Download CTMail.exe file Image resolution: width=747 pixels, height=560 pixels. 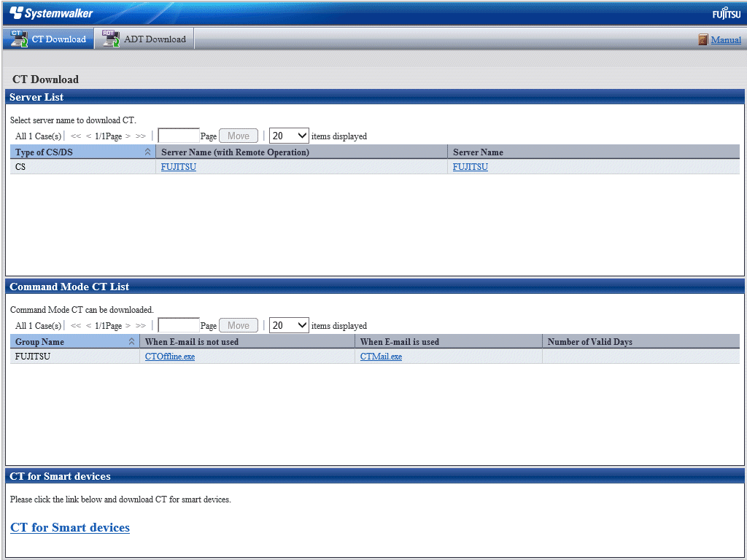(381, 356)
